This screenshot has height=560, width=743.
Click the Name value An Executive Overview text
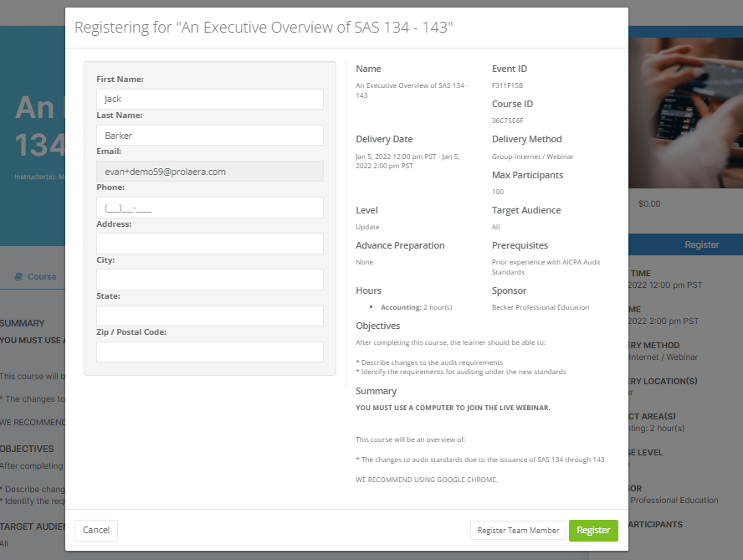coord(412,90)
